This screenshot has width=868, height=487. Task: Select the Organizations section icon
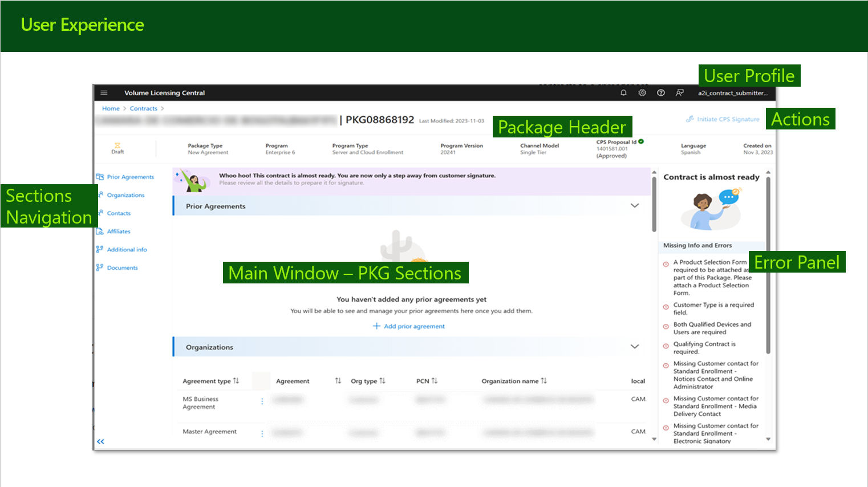pyautogui.click(x=101, y=195)
